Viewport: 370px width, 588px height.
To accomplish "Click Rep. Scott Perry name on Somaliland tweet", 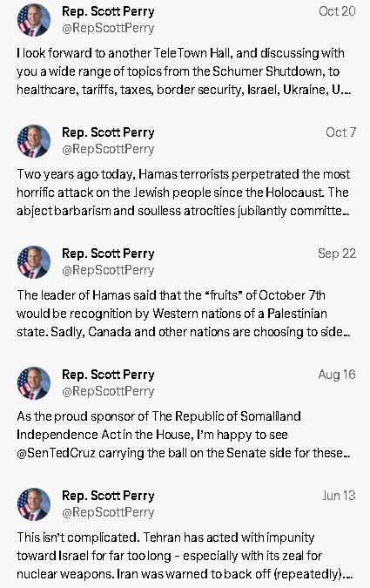I will point(108,375).
